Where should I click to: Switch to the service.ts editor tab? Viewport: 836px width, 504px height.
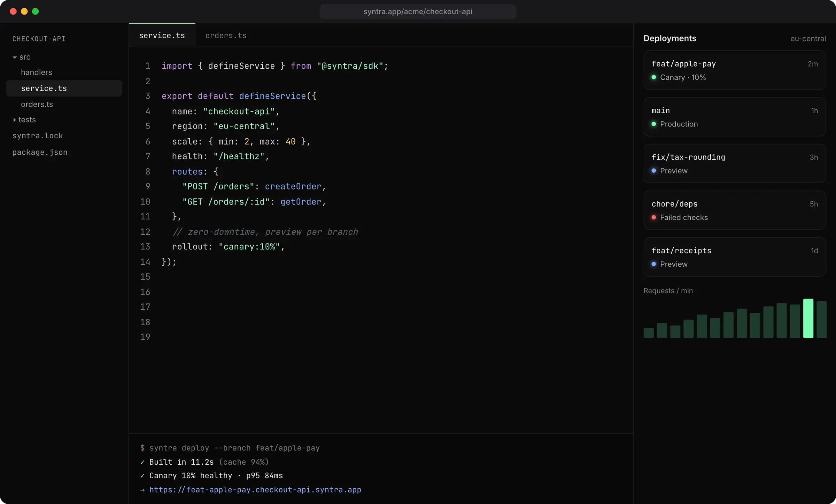pos(162,36)
